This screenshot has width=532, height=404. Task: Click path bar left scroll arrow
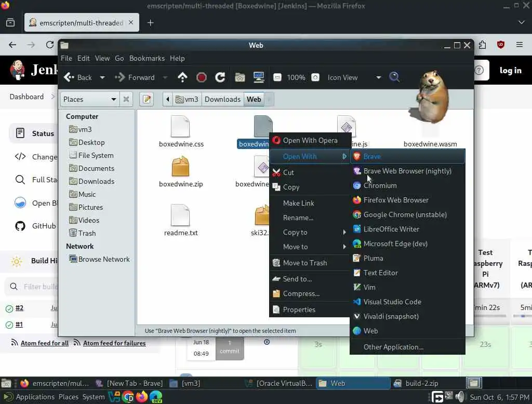[x=168, y=99]
